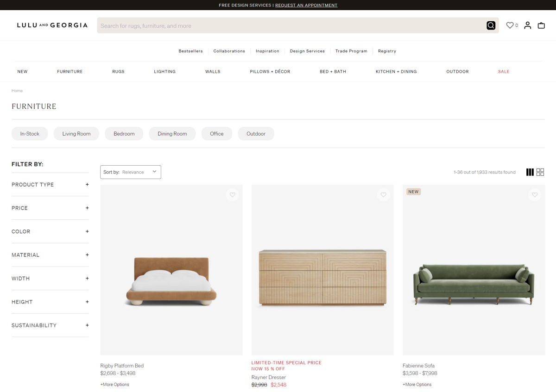The image size is (556, 392).
Task: Open the Sale menu
Action: [x=504, y=72]
